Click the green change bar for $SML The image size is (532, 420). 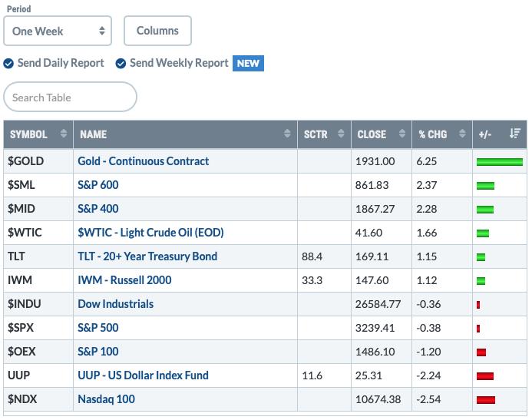point(485,186)
